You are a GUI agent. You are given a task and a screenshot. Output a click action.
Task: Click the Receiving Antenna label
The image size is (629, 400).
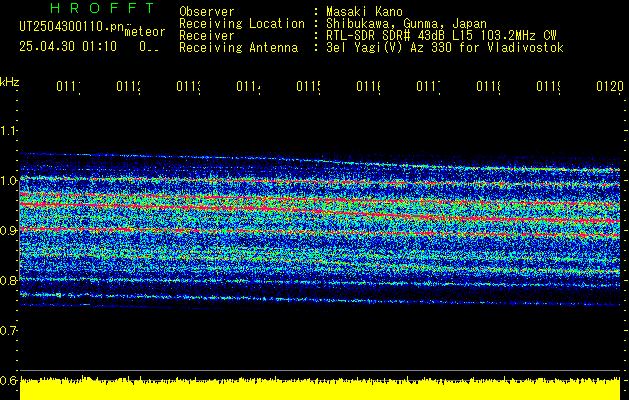pos(238,48)
